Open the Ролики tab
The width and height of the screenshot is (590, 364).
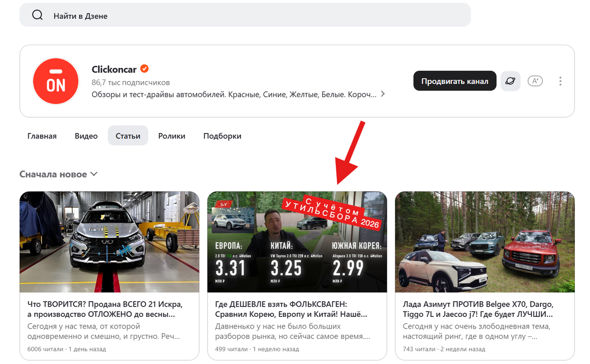click(x=172, y=136)
